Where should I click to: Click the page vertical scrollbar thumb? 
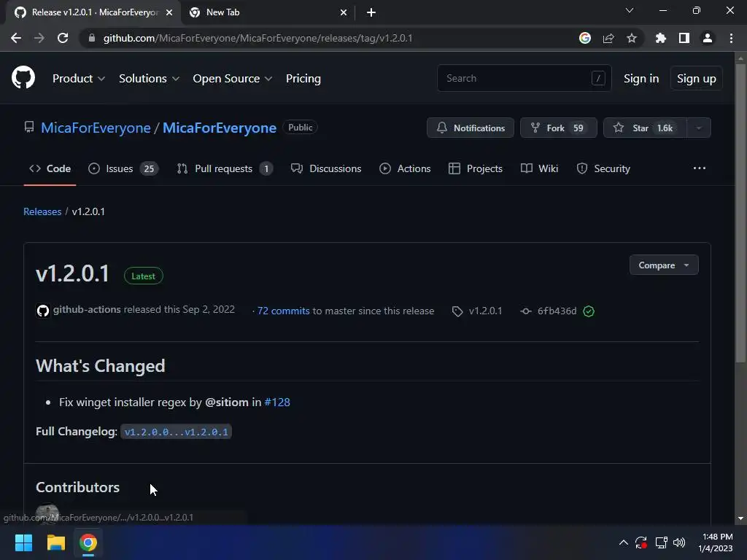point(740,213)
